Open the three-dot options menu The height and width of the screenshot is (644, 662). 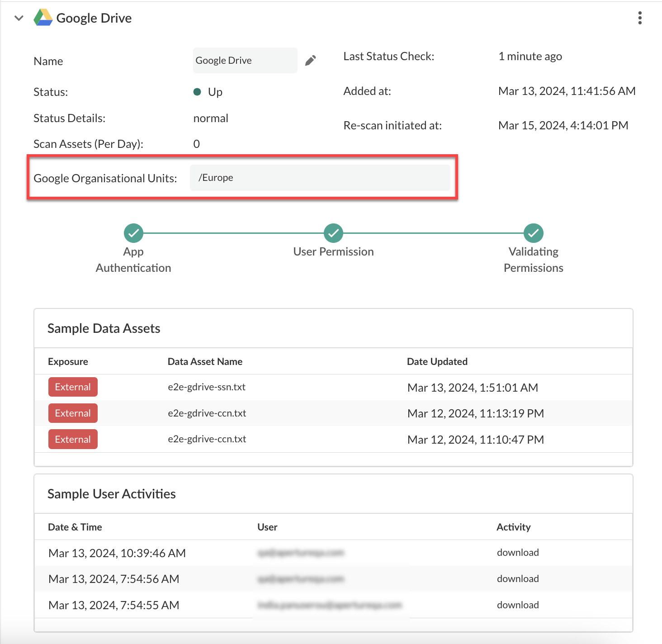639,18
